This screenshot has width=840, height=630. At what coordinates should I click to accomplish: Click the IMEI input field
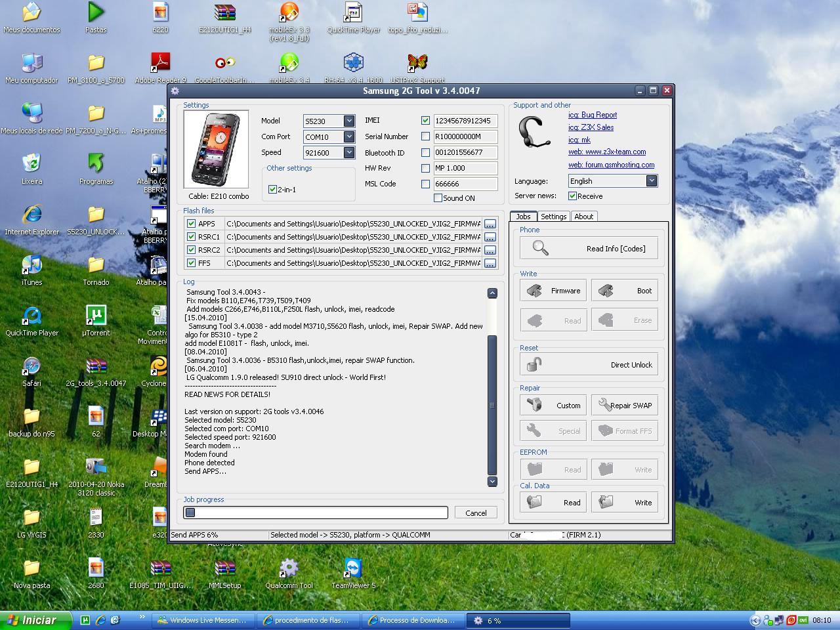click(x=465, y=121)
